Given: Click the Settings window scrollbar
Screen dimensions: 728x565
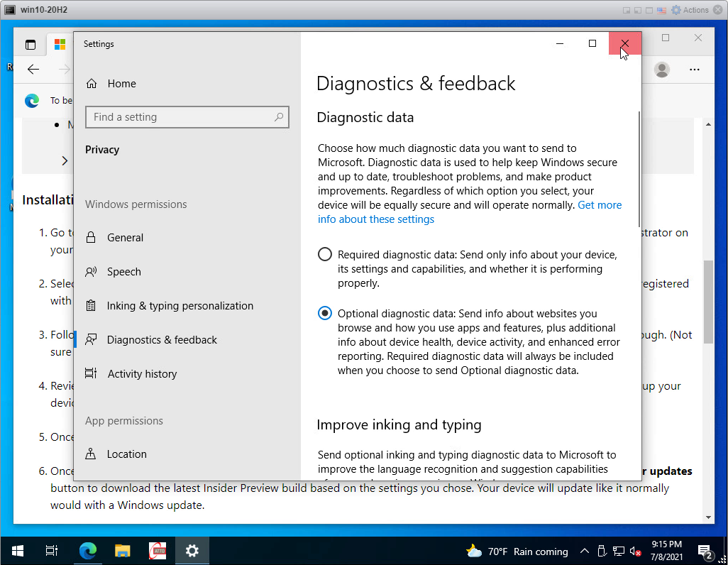Looking at the screenshot, I should pos(639,169).
